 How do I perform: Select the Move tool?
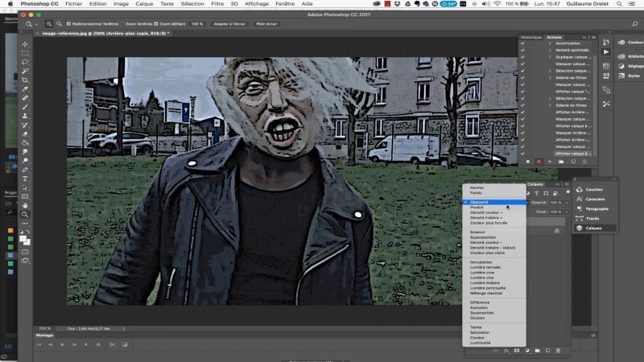tap(25, 44)
